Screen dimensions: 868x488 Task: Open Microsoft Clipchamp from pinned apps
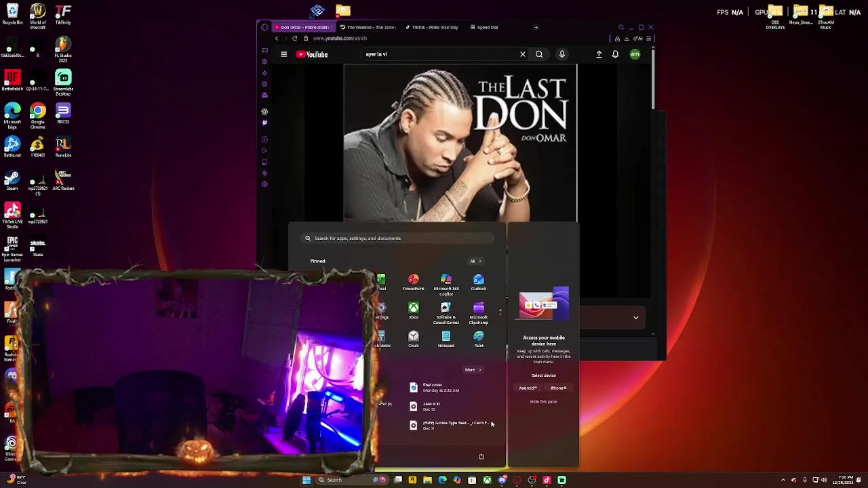coord(478,313)
